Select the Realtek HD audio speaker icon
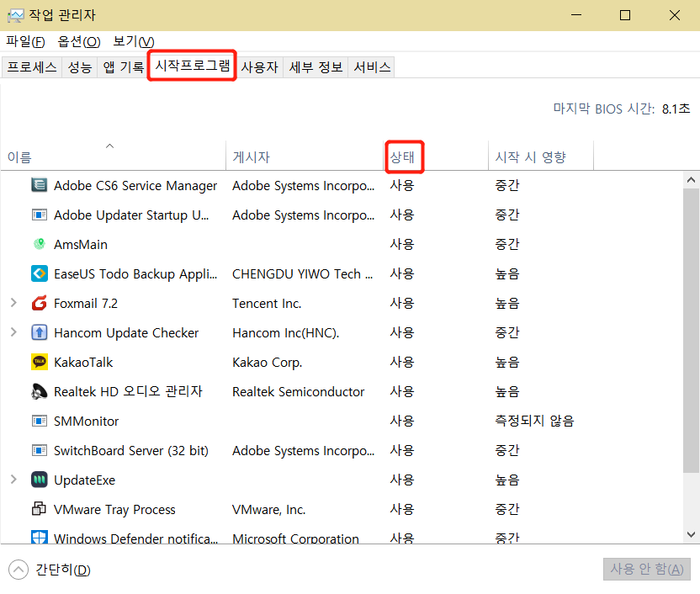The image size is (700, 594). [39, 392]
